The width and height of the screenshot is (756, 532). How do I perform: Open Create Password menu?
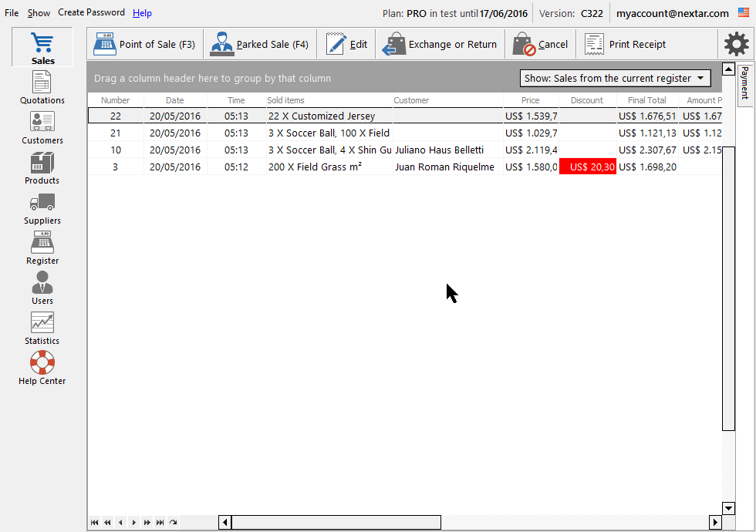[x=91, y=12]
